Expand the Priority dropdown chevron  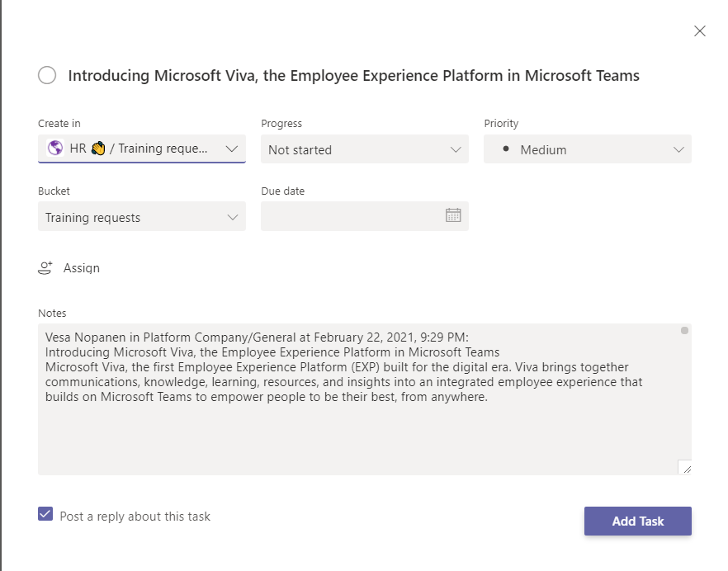pos(678,149)
